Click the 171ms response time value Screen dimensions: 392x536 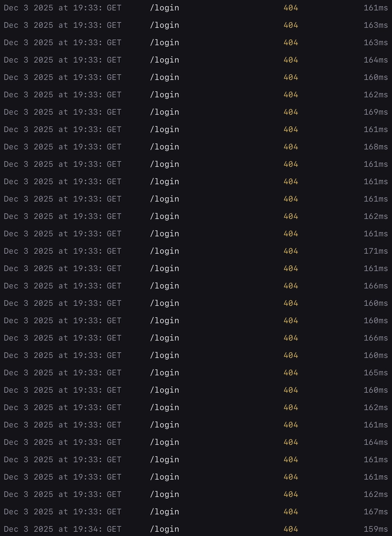pyautogui.click(x=375, y=251)
